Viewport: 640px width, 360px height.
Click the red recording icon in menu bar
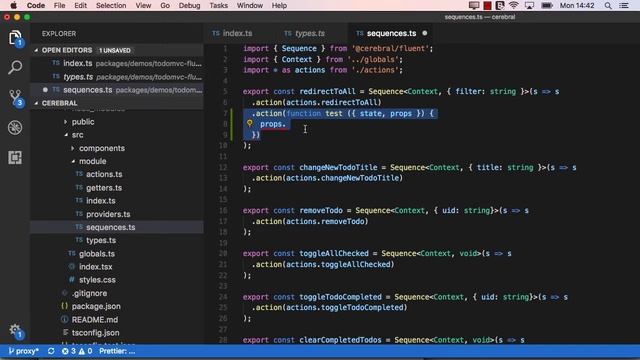(x=487, y=6)
